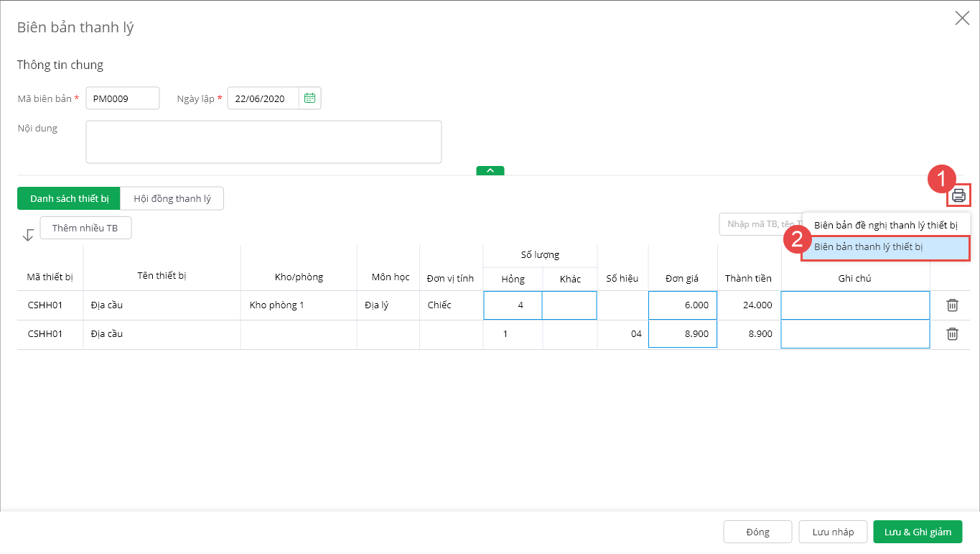Screen dimensions: 980x554
Task: Edit the Đơn giá cell showing 6.000
Action: point(682,305)
